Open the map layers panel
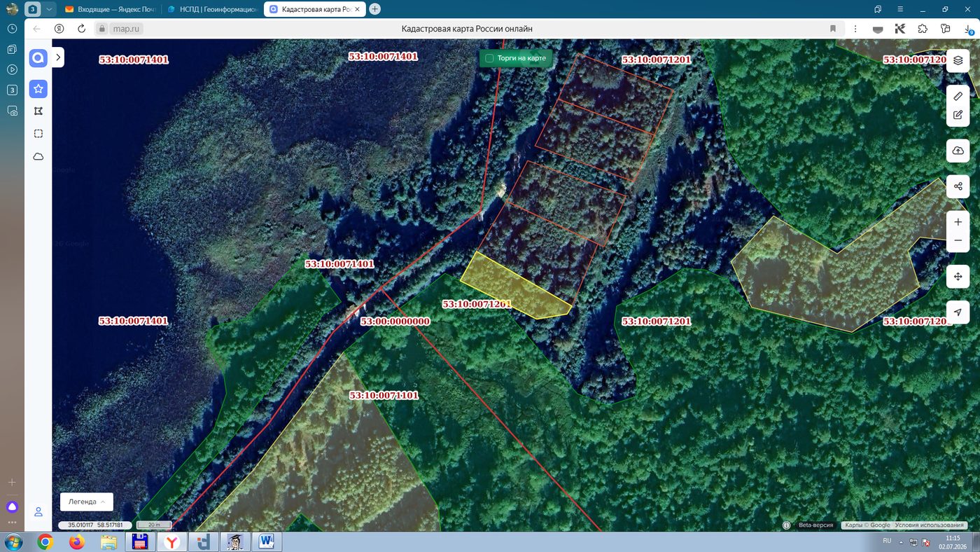This screenshot has width=980, height=552. 958,60
